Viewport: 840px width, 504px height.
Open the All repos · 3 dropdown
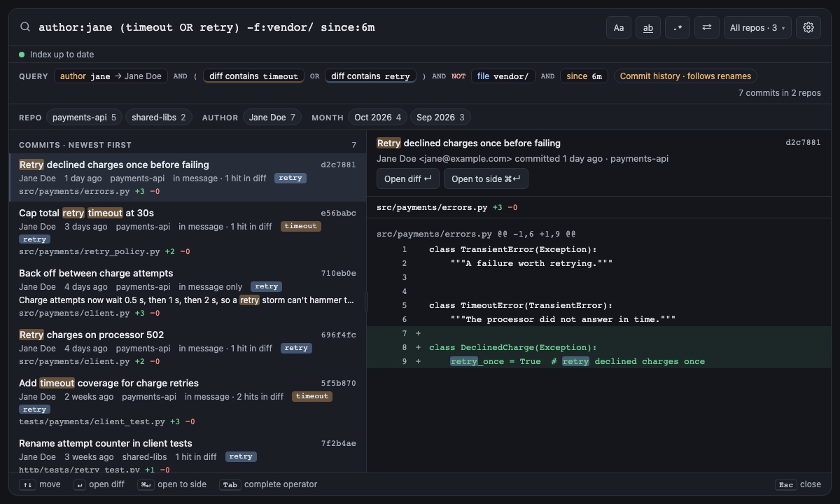coord(757,27)
